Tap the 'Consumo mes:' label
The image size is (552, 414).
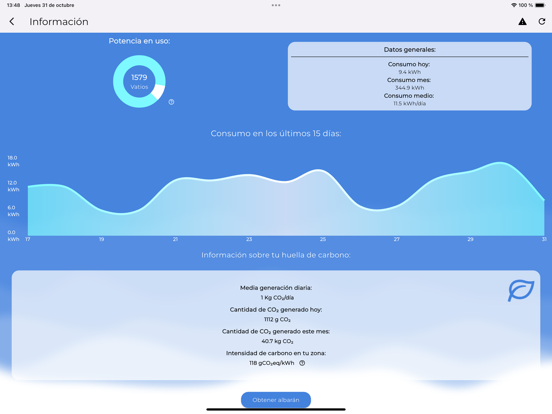(409, 80)
